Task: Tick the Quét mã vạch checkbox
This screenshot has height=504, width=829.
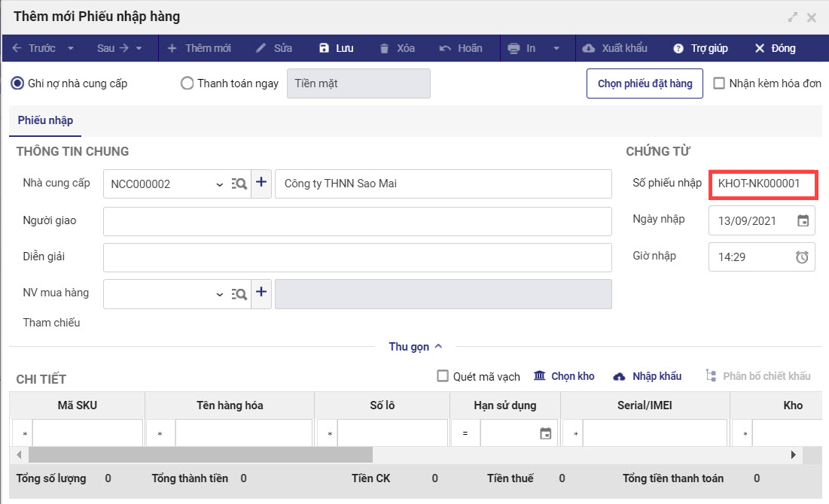Action: tap(443, 376)
